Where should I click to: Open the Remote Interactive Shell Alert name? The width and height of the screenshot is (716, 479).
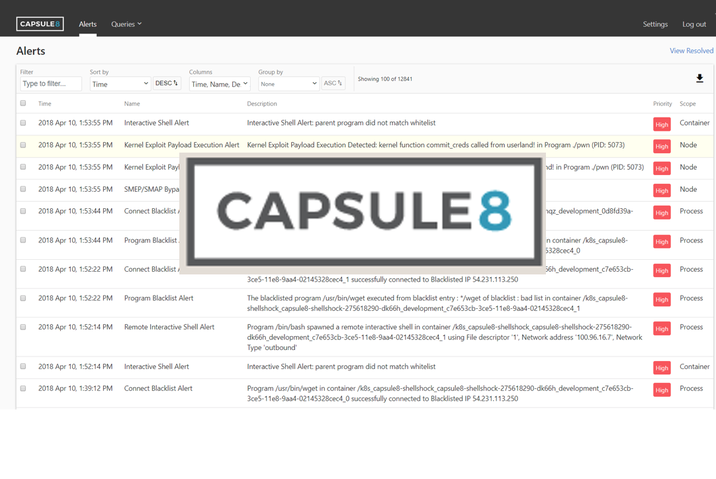click(169, 327)
